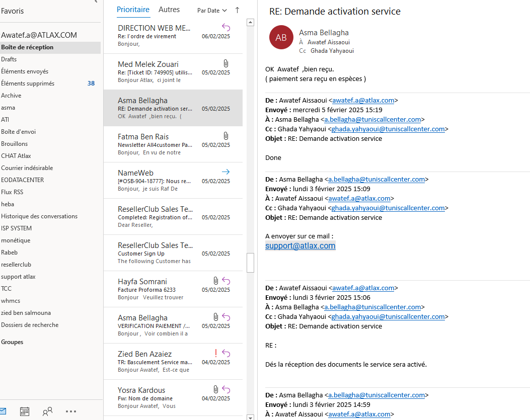Open the People contacts icon
530x420 pixels.
[48, 411]
